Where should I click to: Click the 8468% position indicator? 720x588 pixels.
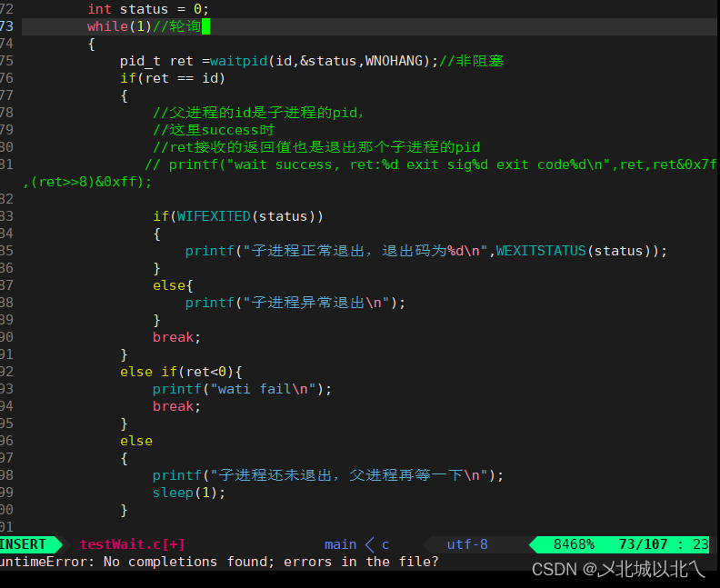point(574,544)
